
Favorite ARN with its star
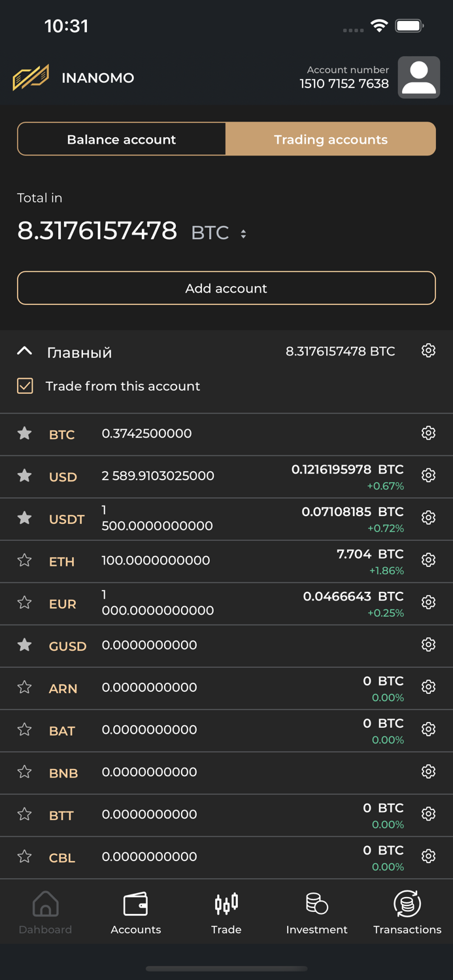(24, 687)
